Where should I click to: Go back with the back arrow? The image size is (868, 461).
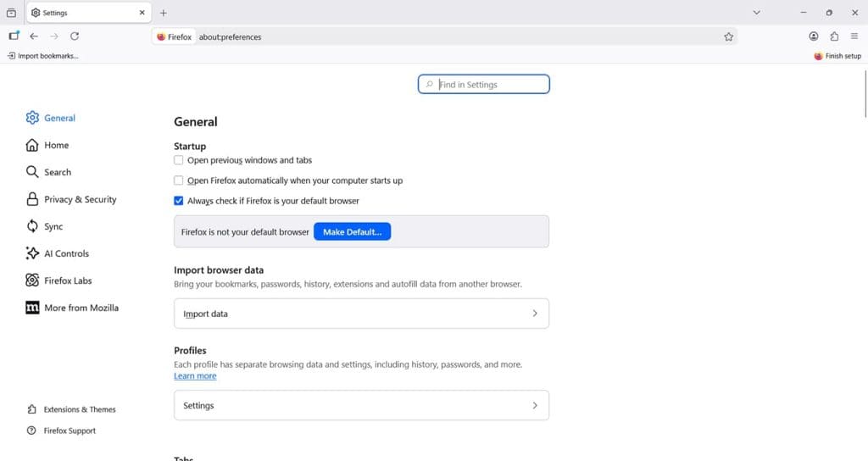coord(34,36)
